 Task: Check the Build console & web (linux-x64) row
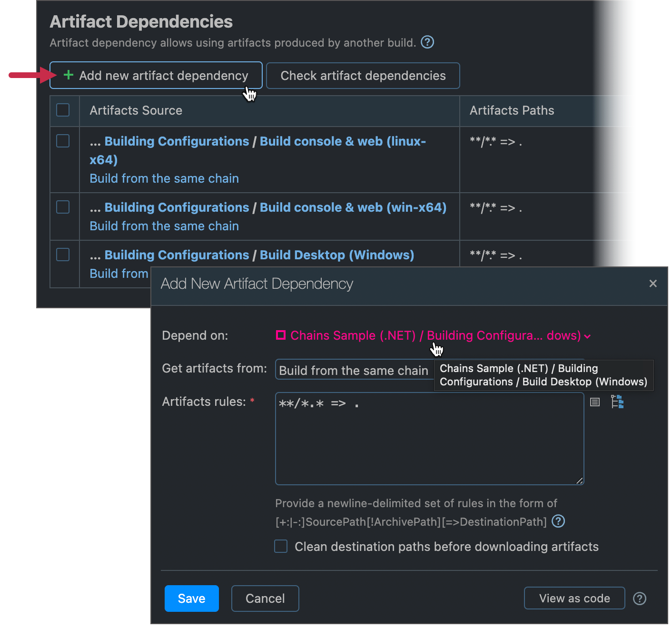[x=63, y=140]
